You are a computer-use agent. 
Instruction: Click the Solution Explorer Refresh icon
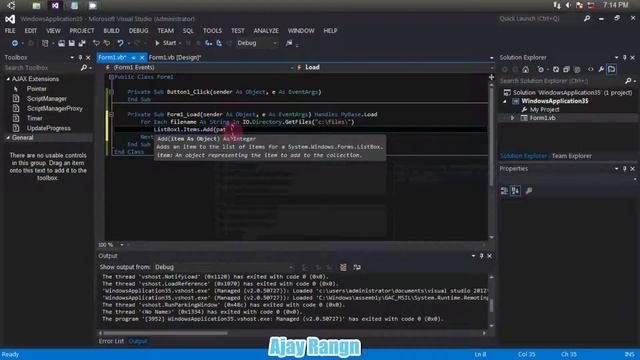[556, 70]
